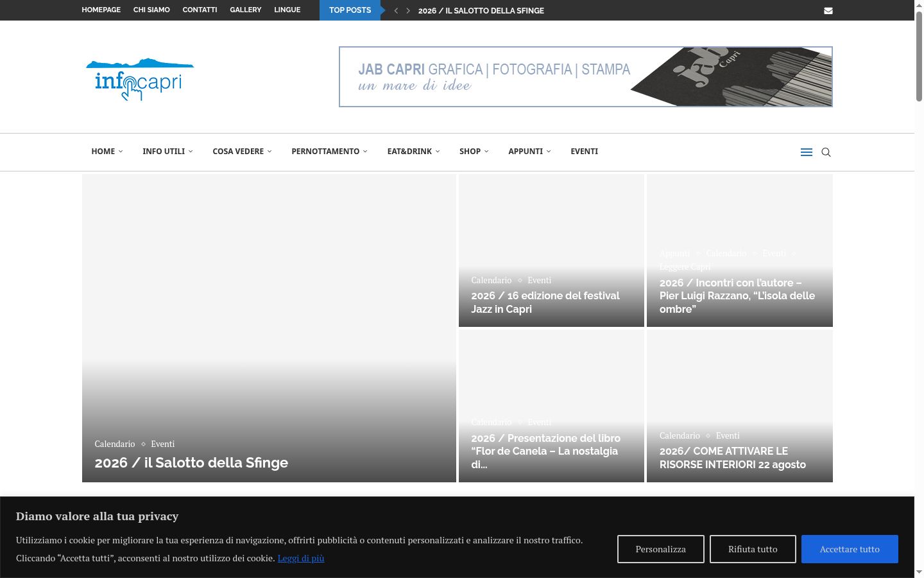924x578 pixels.
Task: Click the next top post arrow
Action: coord(408,10)
